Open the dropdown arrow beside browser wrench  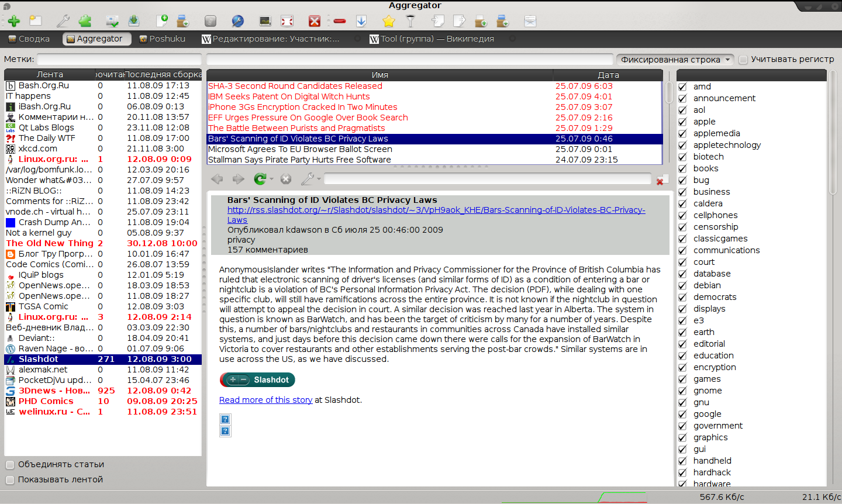[319, 179]
